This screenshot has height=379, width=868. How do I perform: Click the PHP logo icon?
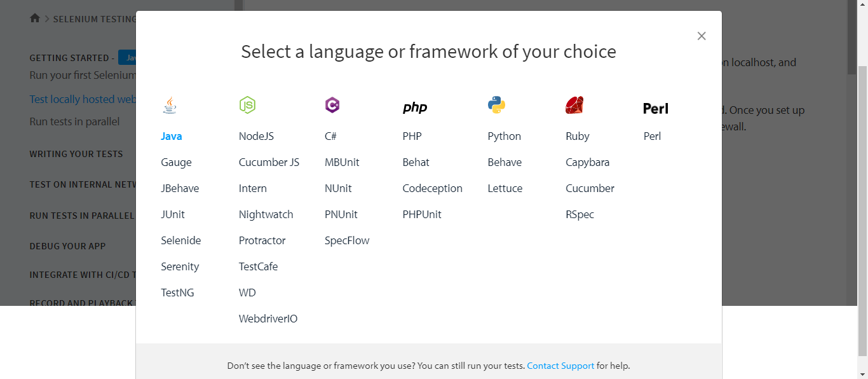(x=415, y=107)
